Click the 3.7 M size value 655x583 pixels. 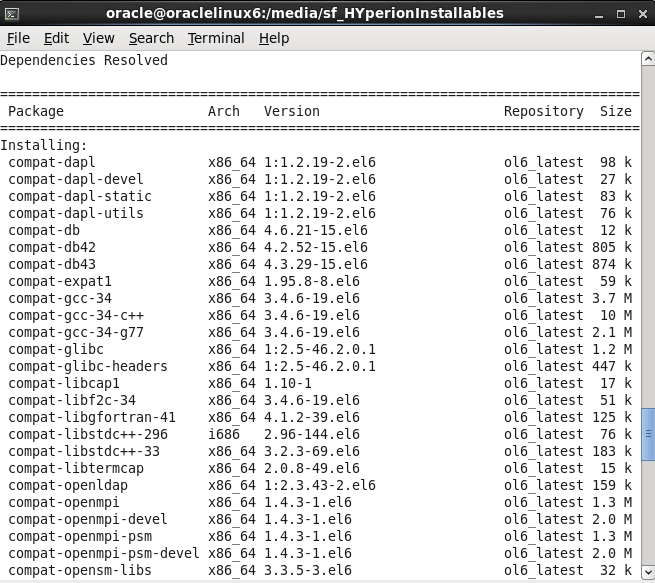tap(612, 299)
